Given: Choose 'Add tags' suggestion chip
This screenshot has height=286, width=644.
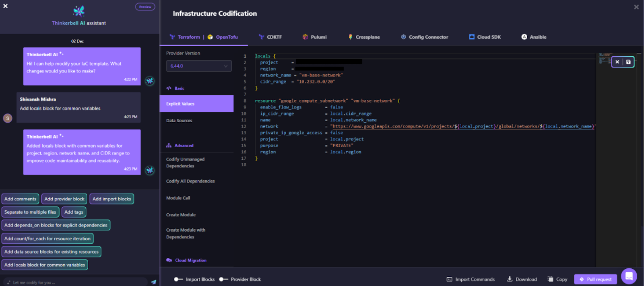Looking at the screenshot, I should click(x=74, y=212).
